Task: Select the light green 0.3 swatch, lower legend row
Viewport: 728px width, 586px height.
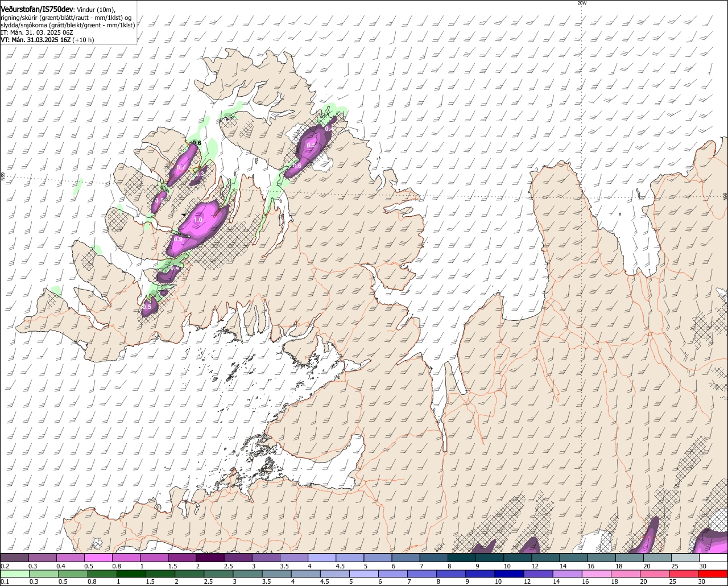Action: (x=45, y=574)
